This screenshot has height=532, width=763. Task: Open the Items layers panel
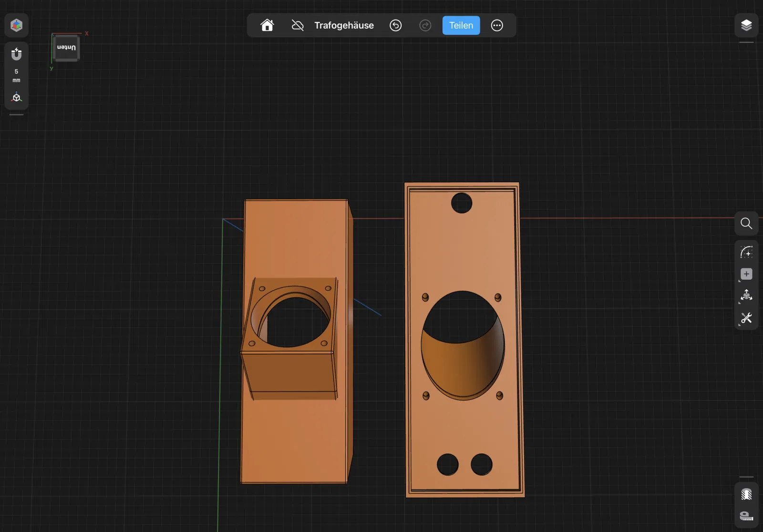click(746, 25)
